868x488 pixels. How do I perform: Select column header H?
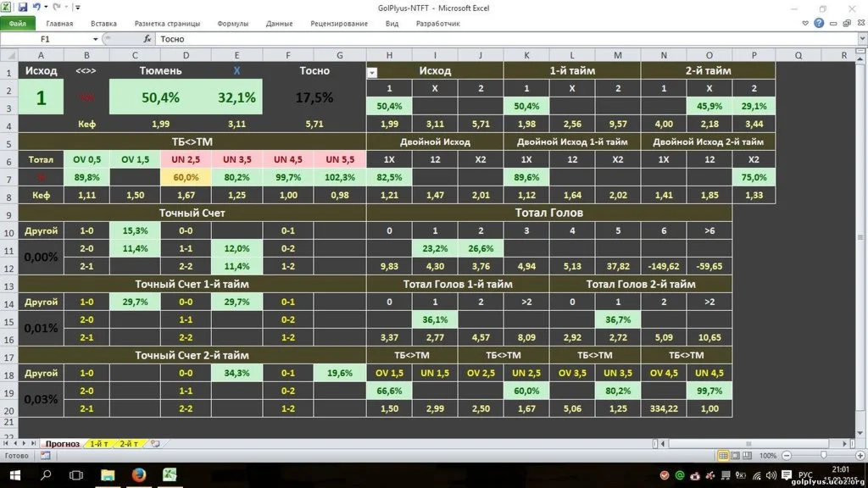pyautogui.click(x=389, y=55)
